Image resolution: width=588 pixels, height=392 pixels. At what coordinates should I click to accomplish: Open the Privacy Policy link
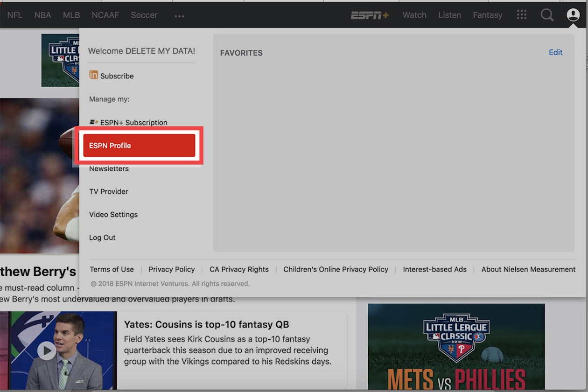[x=171, y=269]
